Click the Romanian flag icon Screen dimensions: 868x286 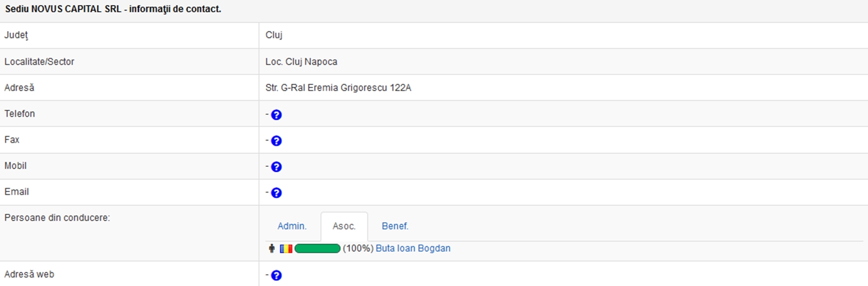[x=286, y=249]
